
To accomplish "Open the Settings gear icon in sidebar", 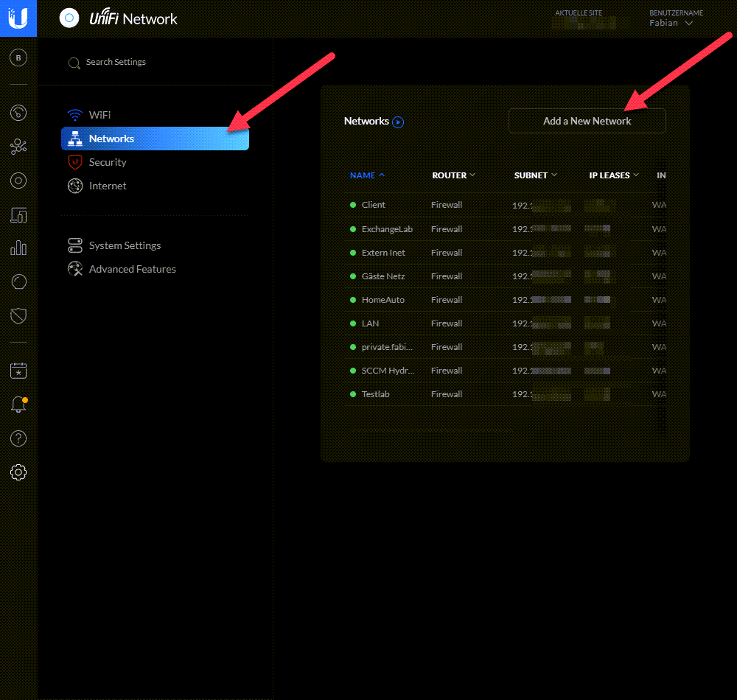I will point(18,472).
